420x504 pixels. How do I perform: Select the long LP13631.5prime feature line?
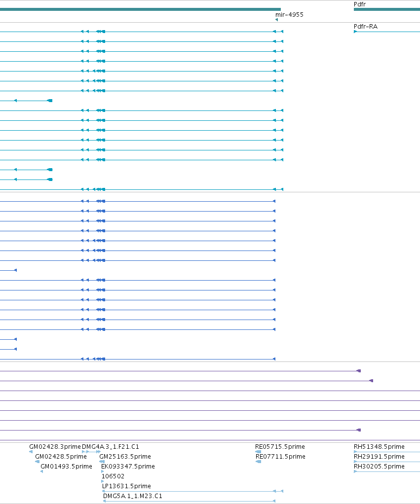192,491
